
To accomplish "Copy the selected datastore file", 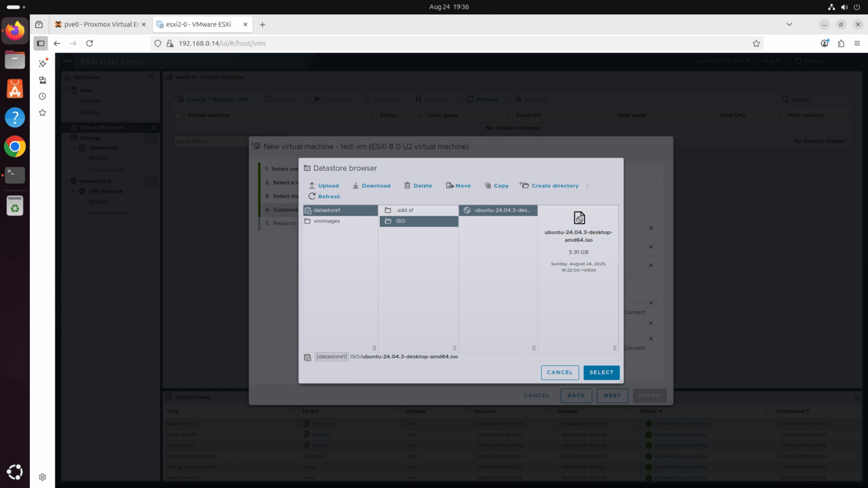I will [496, 186].
